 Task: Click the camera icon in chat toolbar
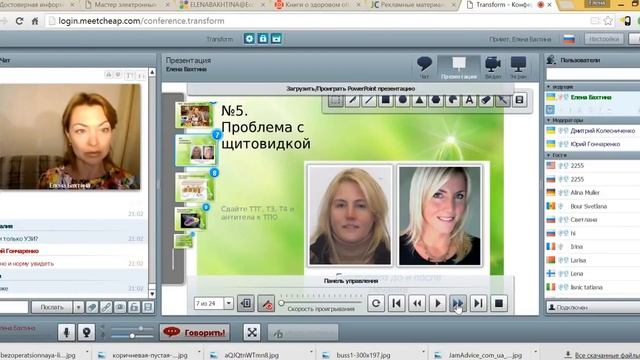[x=120, y=307]
